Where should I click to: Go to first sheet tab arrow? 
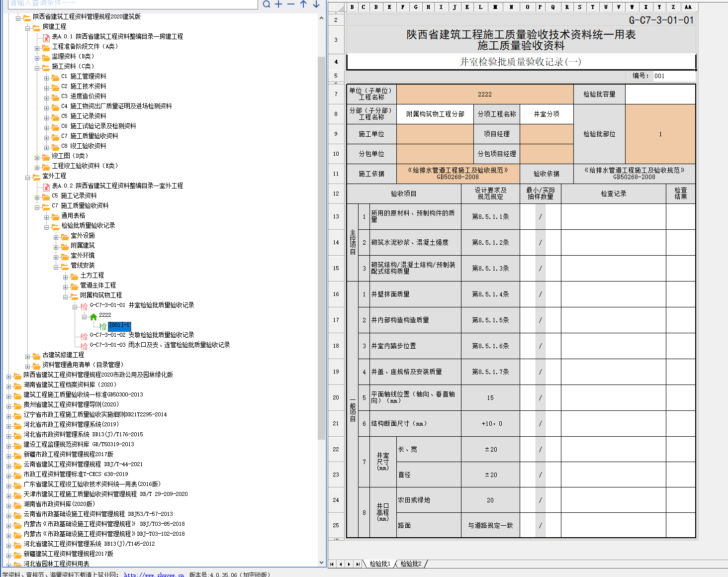332,564
